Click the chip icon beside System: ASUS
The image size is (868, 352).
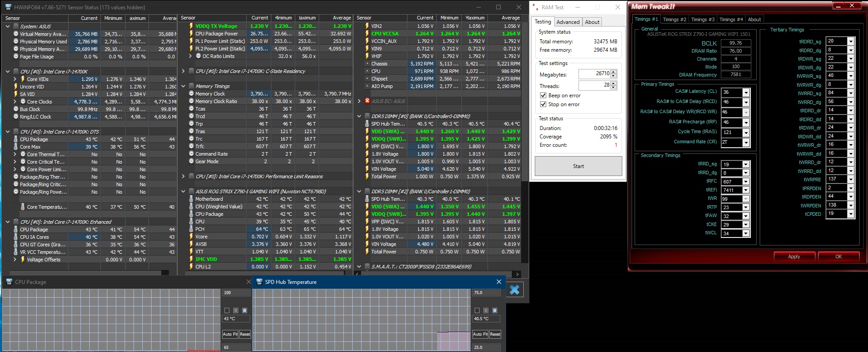[x=16, y=27]
